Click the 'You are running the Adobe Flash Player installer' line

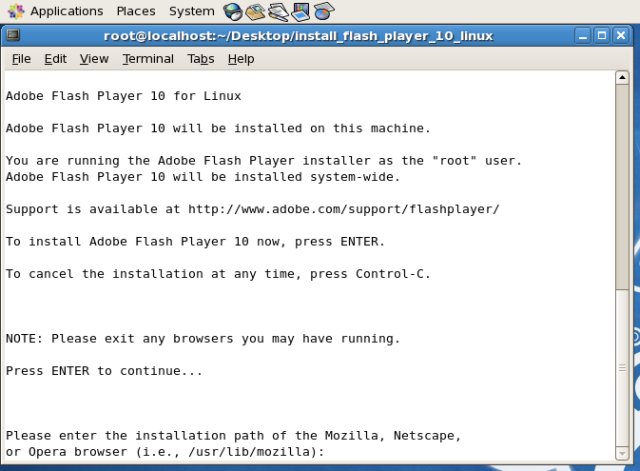tap(264, 161)
